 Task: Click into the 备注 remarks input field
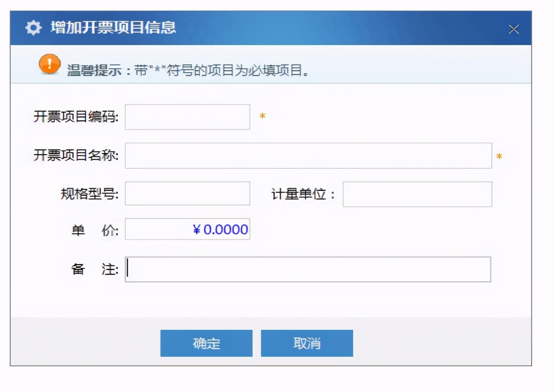(307, 269)
